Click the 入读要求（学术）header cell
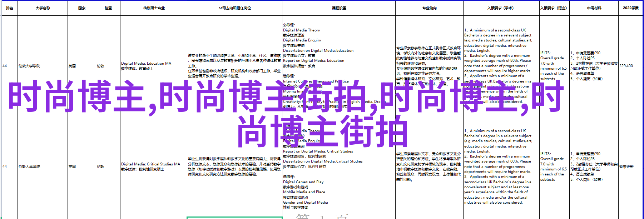Viewport: 644px width, 219px height. pos(501,8)
